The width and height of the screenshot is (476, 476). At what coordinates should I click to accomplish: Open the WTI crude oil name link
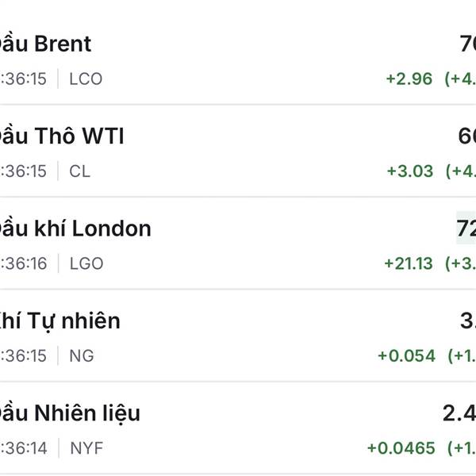pos(62,136)
